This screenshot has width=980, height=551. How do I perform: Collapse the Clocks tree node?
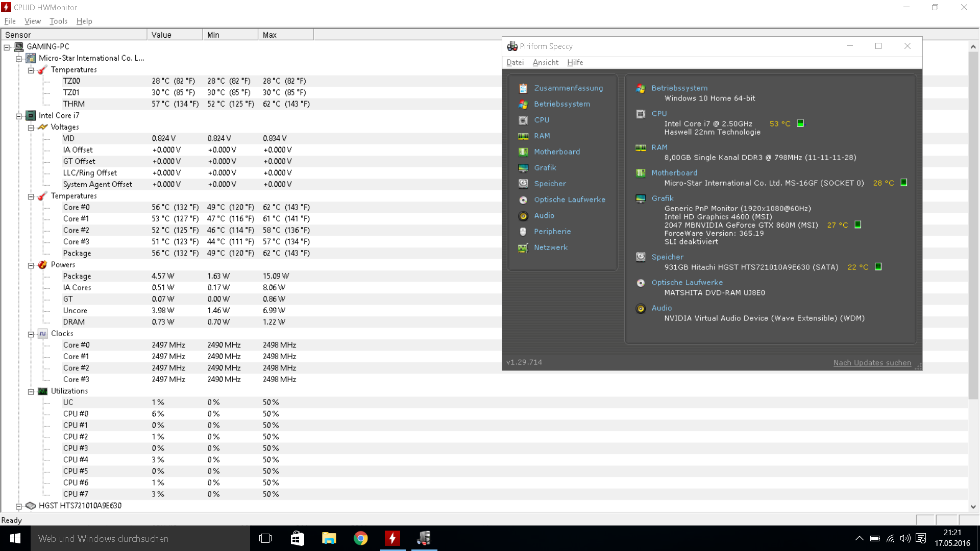pos(31,334)
